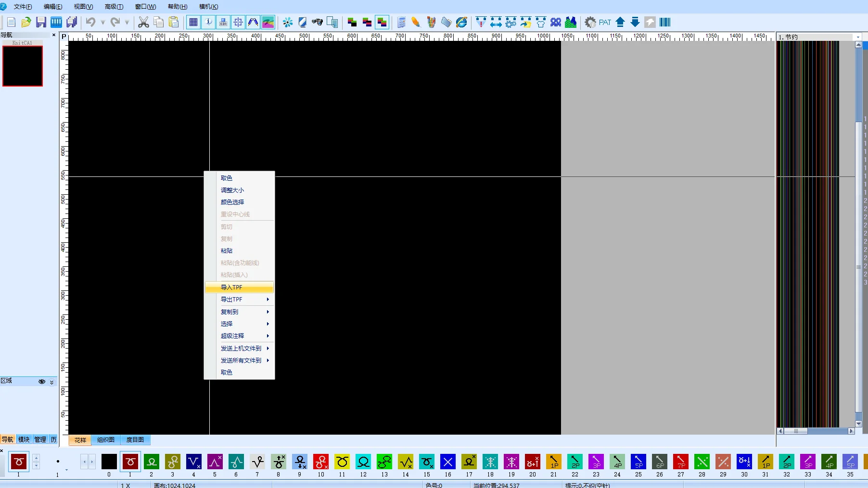Switch to the 组织图 tab
The image size is (868, 488).
click(106, 440)
